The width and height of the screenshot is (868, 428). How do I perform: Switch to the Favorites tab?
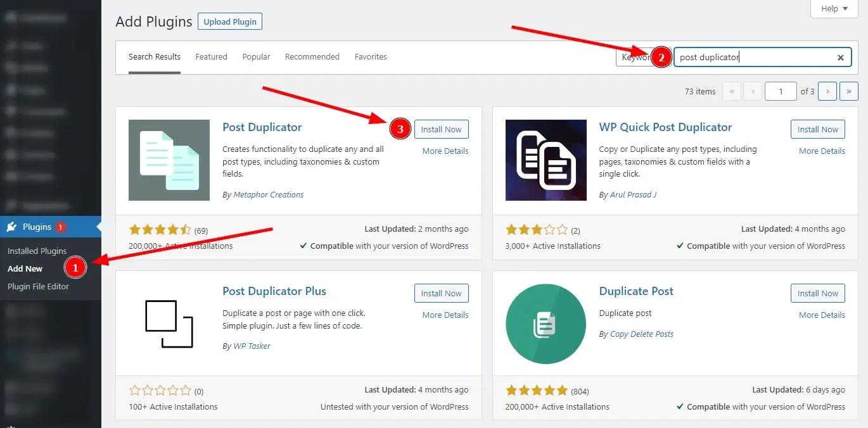pyautogui.click(x=371, y=57)
